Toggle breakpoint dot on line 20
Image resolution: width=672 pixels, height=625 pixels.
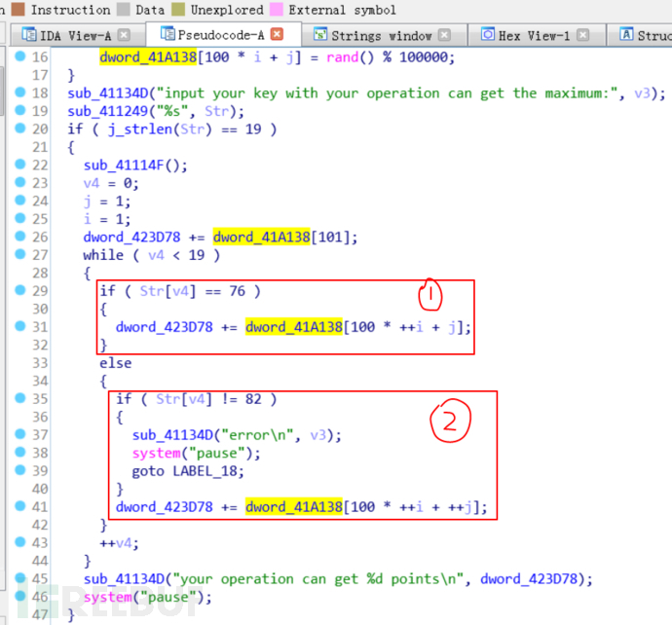(20, 129)
